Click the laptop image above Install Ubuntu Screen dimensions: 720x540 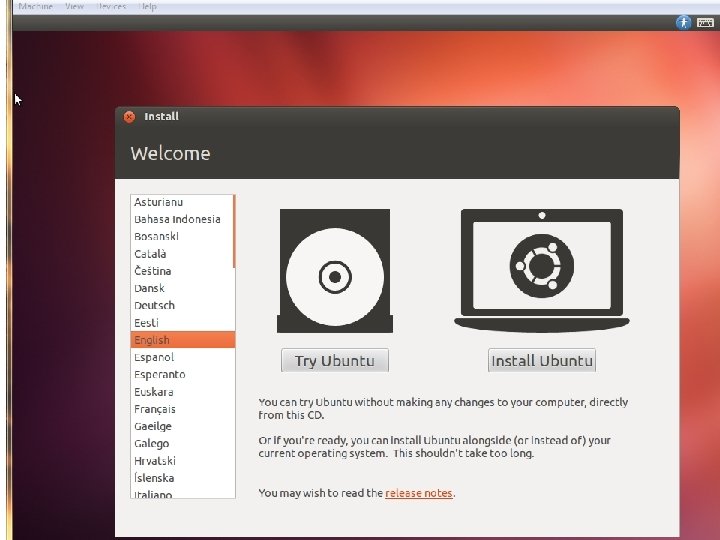(x=542, y=270)
